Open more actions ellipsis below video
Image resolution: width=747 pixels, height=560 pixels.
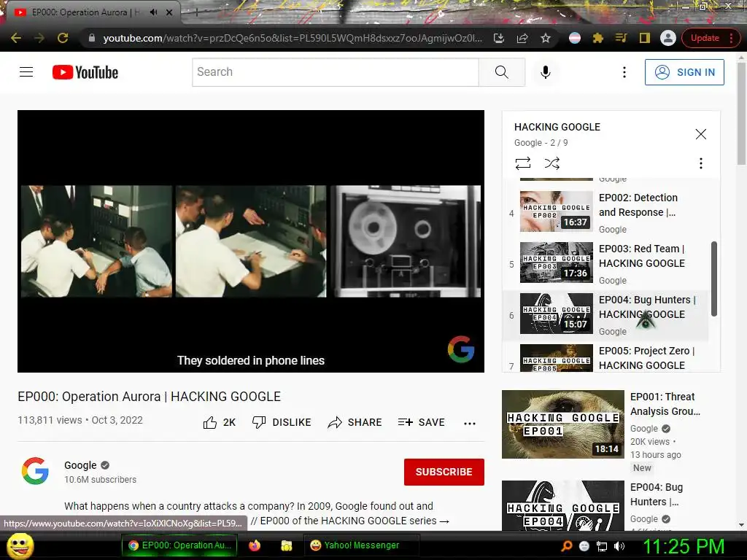[470, 424]
